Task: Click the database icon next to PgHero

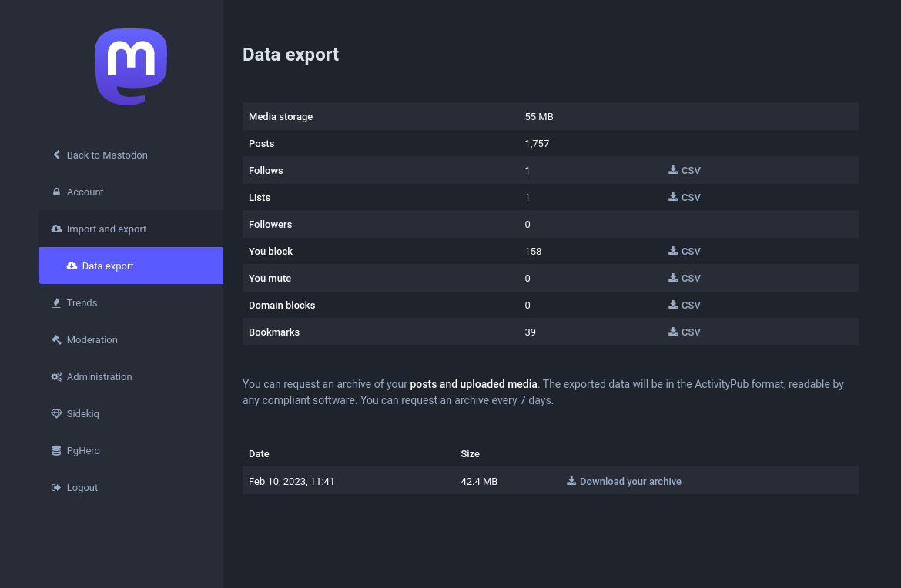Action: [x=56, y=450]
